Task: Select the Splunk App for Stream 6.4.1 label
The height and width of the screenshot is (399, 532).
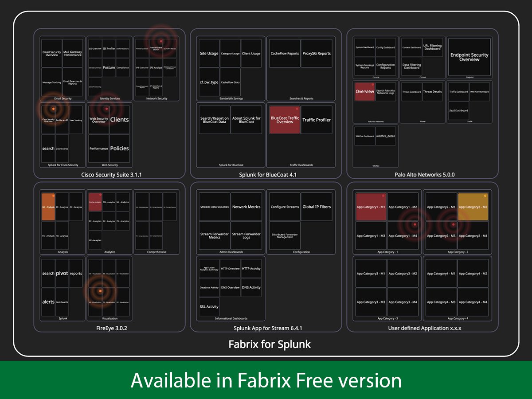Action: pos(268,329)
